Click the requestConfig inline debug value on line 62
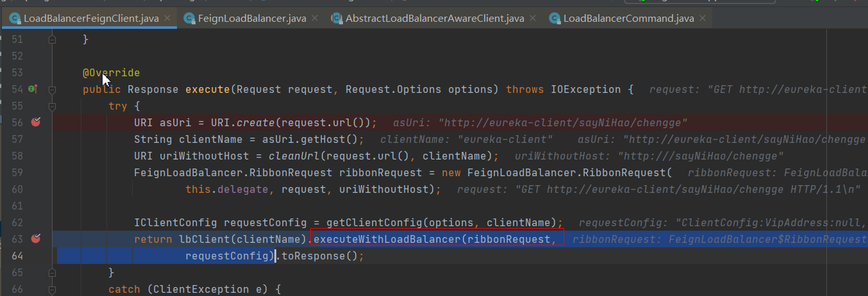Screen dimensions: 868x296 point(723,222)
